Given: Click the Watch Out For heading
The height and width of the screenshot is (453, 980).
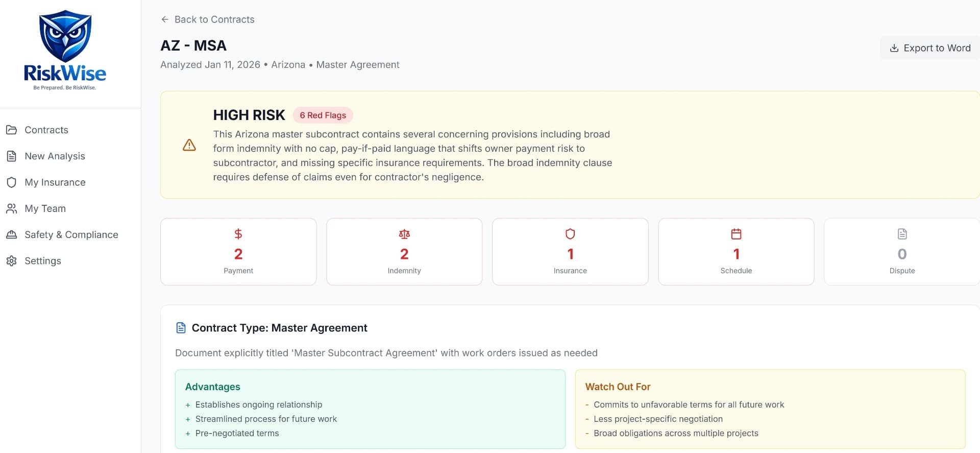Looking at the screenshot, I should pyautogui.click(x=618, y=387).
